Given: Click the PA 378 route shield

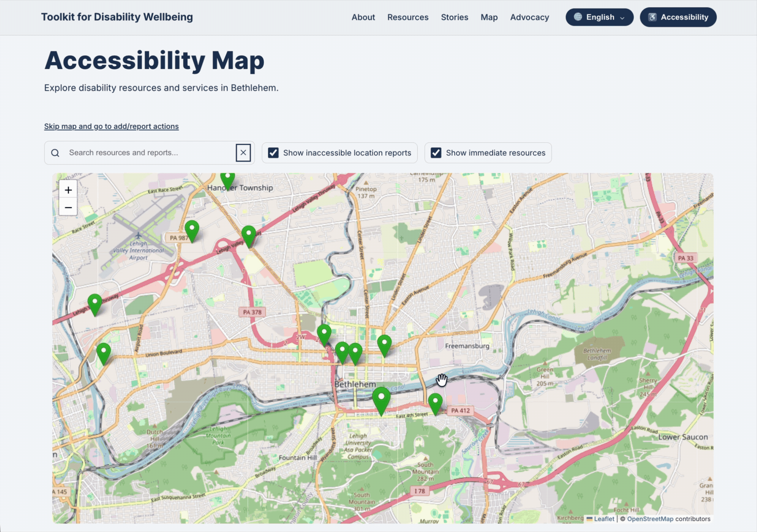Looking at the screenshot, I should point(252,312).
